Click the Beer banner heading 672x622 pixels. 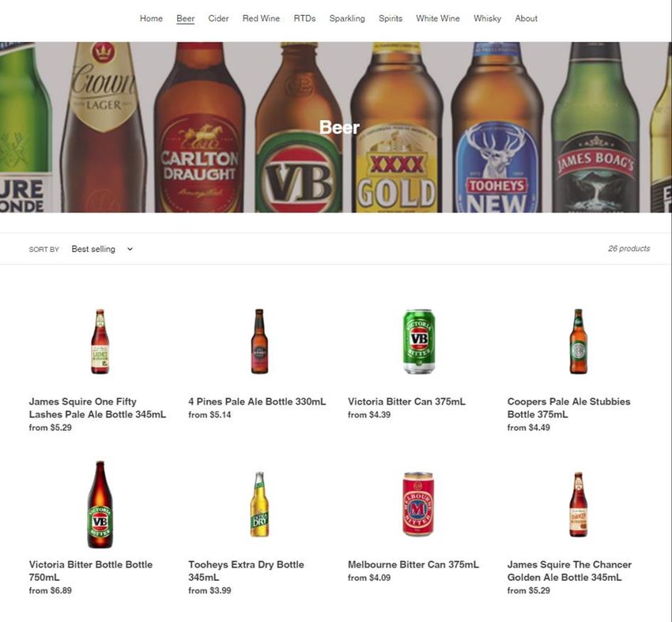[339, 127]
